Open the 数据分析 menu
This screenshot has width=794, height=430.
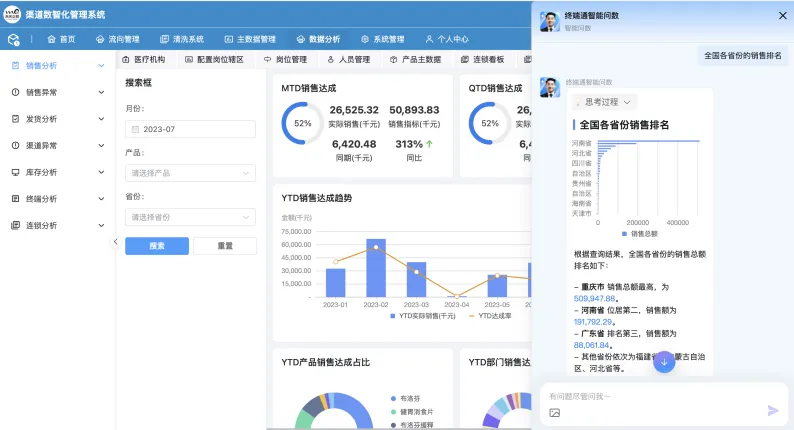point(319,39)
